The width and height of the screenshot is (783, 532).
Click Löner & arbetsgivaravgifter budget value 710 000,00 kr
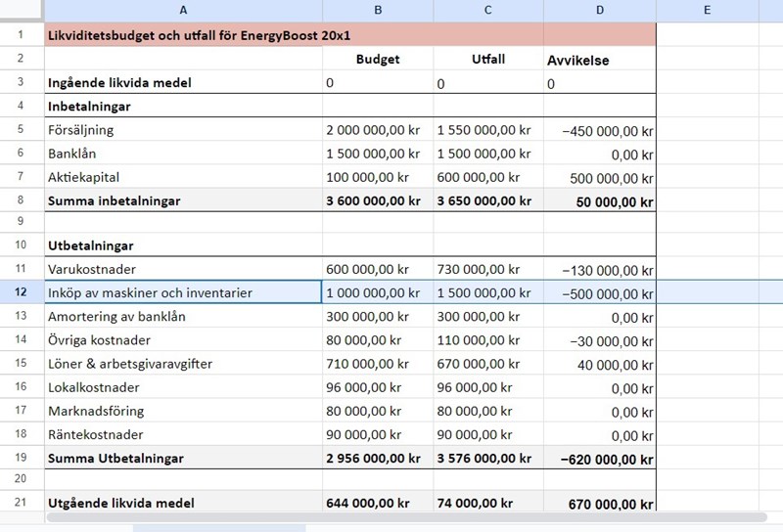(377, 364)
